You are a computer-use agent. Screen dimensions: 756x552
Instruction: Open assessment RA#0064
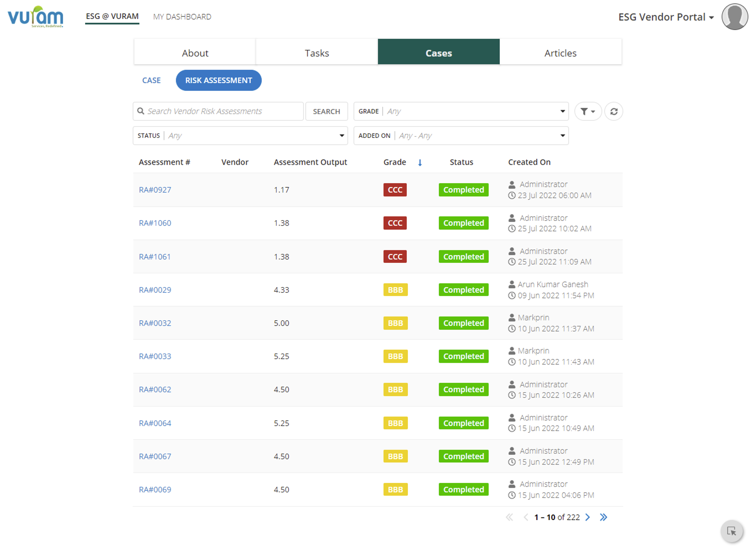(155, 423)
